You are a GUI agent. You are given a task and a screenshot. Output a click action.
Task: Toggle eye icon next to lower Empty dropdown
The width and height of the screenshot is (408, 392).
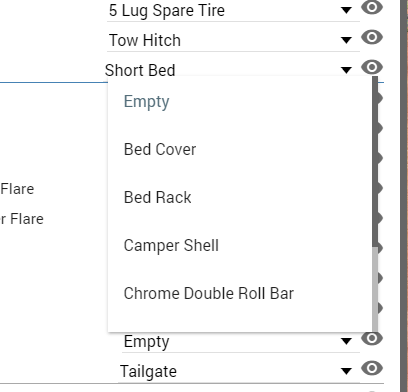372,338
